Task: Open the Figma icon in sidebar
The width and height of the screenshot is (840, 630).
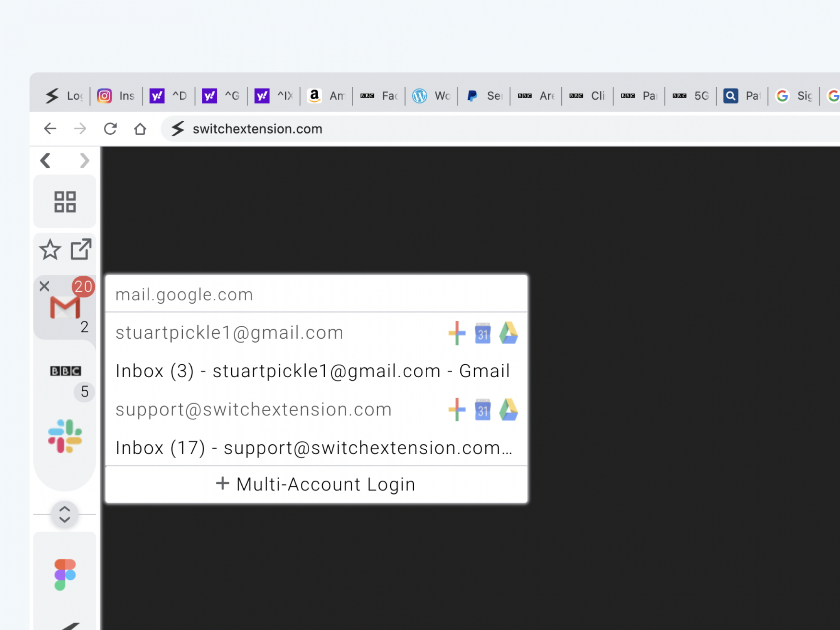Action: point(65,574)
